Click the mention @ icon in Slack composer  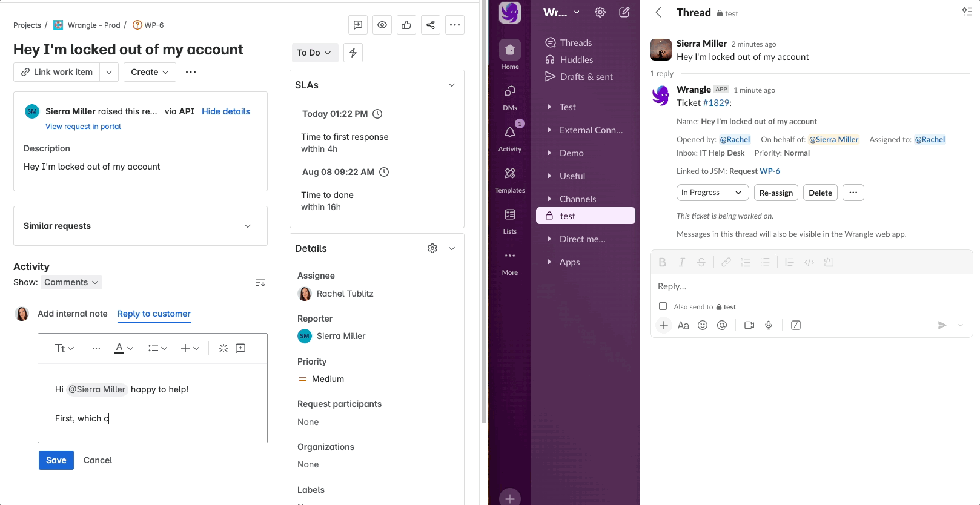point(722,325)
